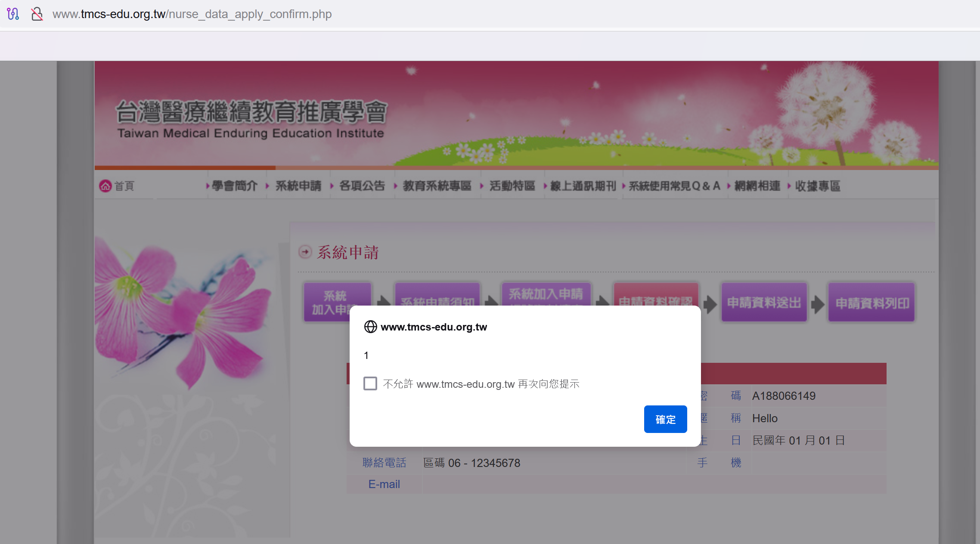Image resolution: width=980 pixels, height=544 pixels.
Task: Click the globe icon in the alert dialog
Action: 370,327
